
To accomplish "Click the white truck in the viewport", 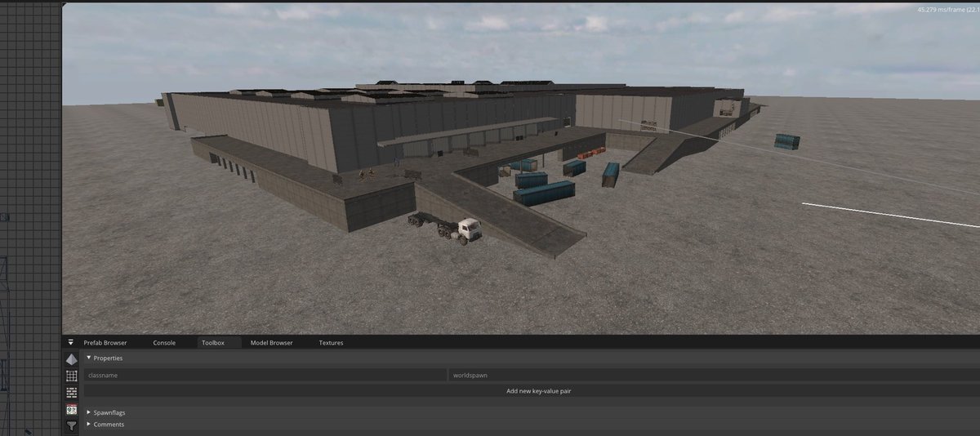I will point(446,228).
